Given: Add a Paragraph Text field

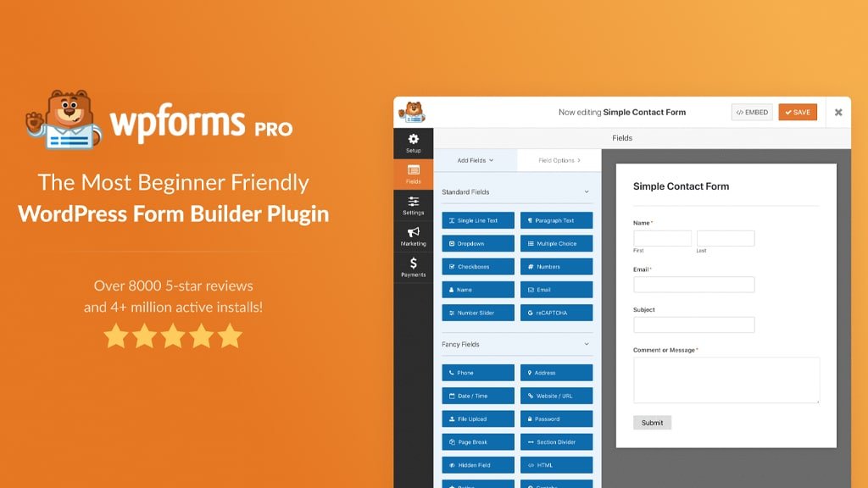Looking at the screenshot, I should click(x=556, y=220).
